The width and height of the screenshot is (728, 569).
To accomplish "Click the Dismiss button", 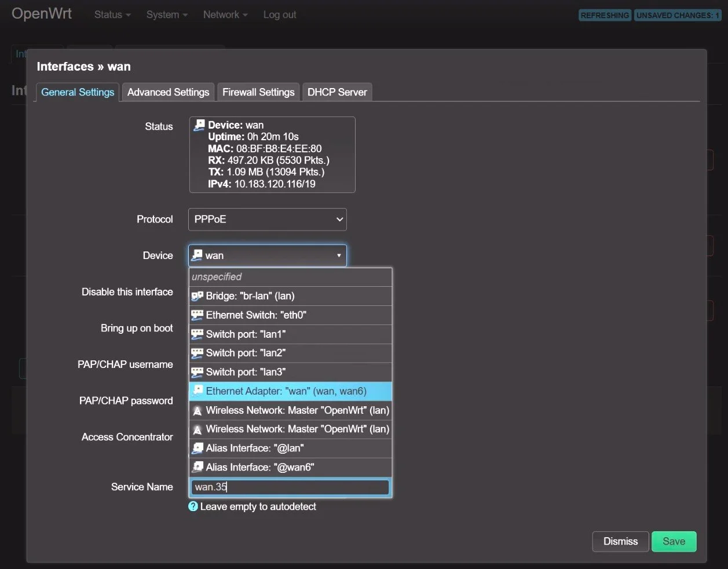I will [x=620, y=541].
